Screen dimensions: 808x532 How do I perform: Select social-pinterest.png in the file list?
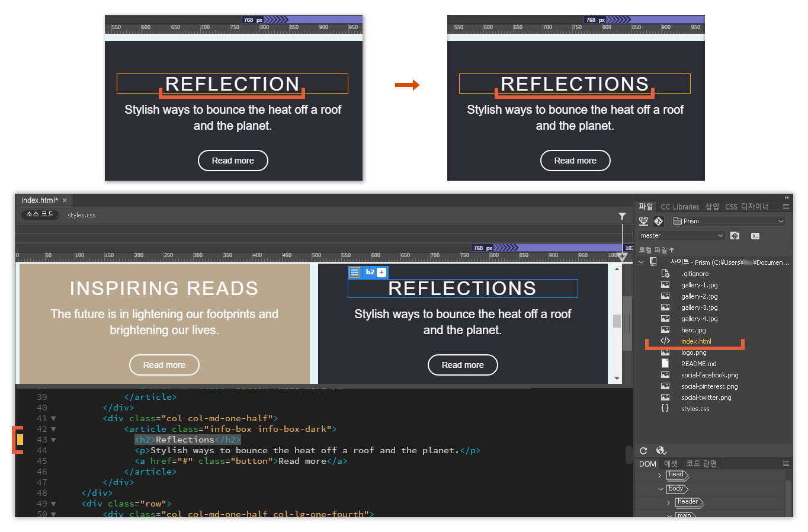[709, 386]
